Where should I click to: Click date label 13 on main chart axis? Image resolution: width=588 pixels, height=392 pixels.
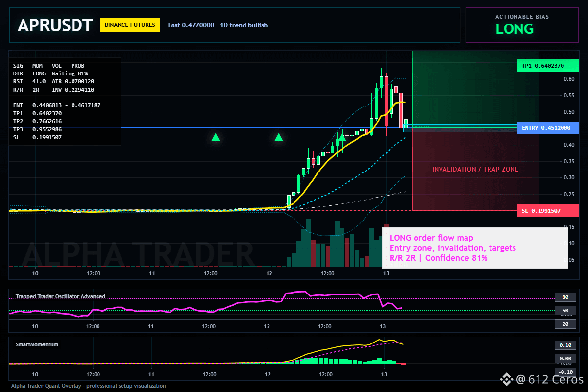click(x=386, y=273)
